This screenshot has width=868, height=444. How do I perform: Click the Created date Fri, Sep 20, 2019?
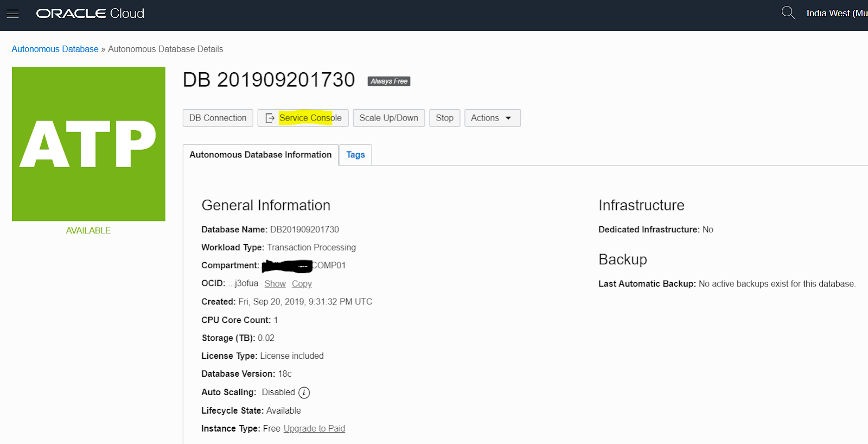tap(305, 301)
